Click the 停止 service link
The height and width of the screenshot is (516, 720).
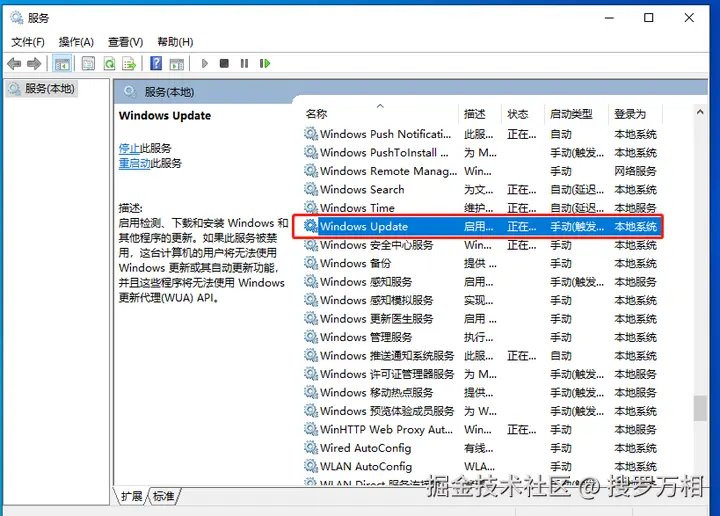pyautogui.click(x=129, y=148)
